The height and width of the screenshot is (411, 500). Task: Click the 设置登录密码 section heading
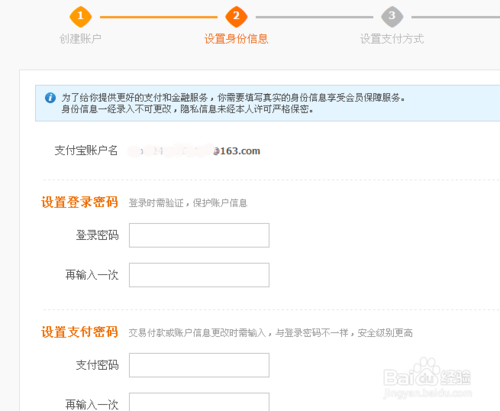point(79,202)
